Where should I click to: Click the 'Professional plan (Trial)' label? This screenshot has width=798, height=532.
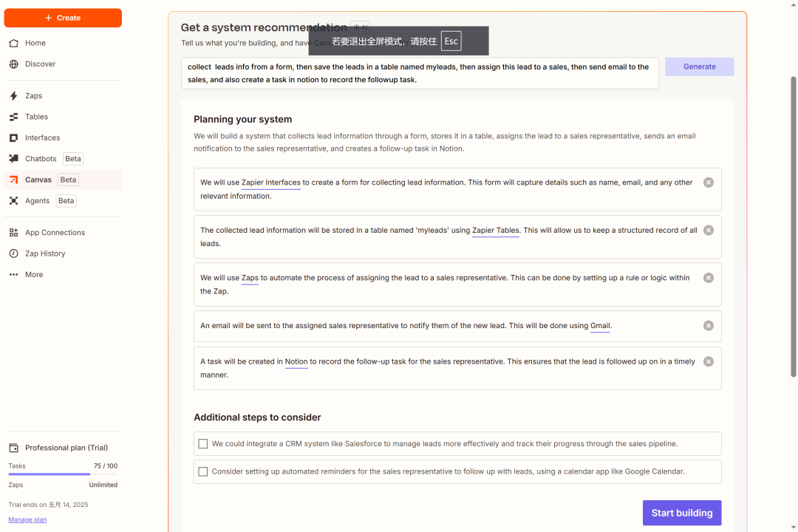point(66,448)
